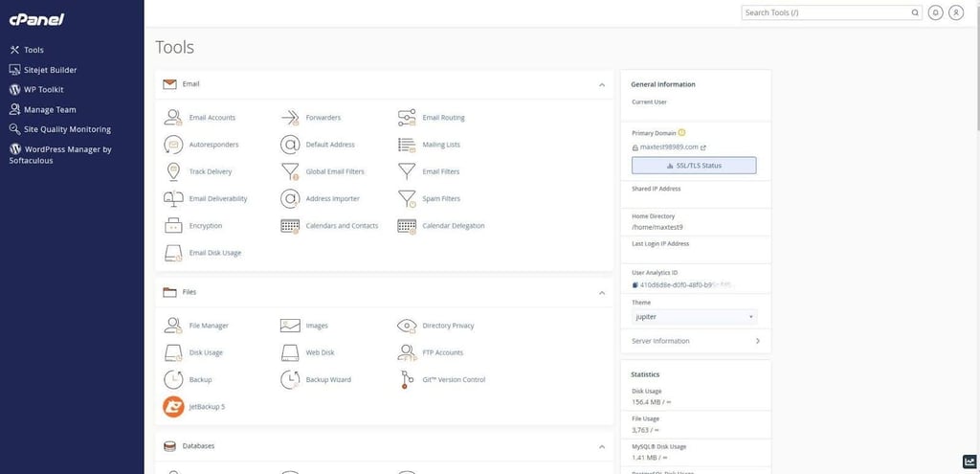Open the JetBackup 5 orange icon
The width and height of the screenshot is (980, 474).
tap(173, 406)
